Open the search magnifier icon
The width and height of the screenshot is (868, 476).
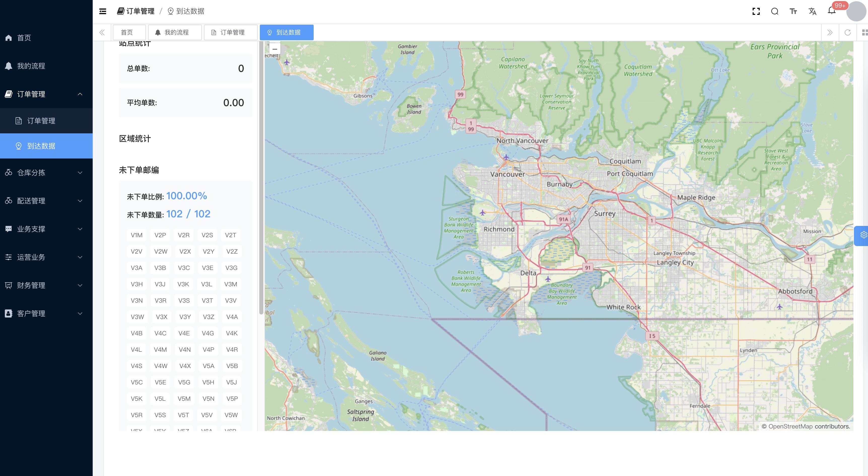pyautogui.click(x=775, y=11)
